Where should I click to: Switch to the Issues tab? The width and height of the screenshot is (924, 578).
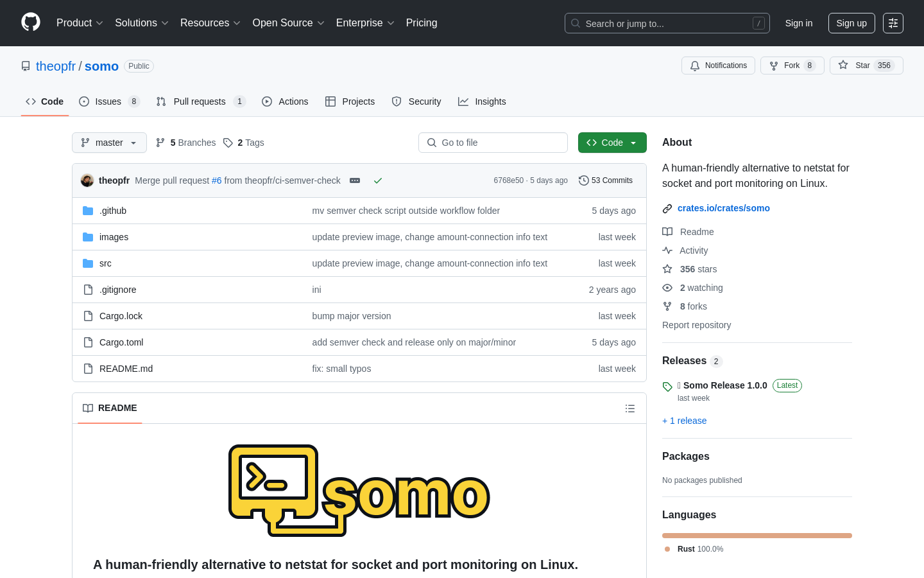109,101
